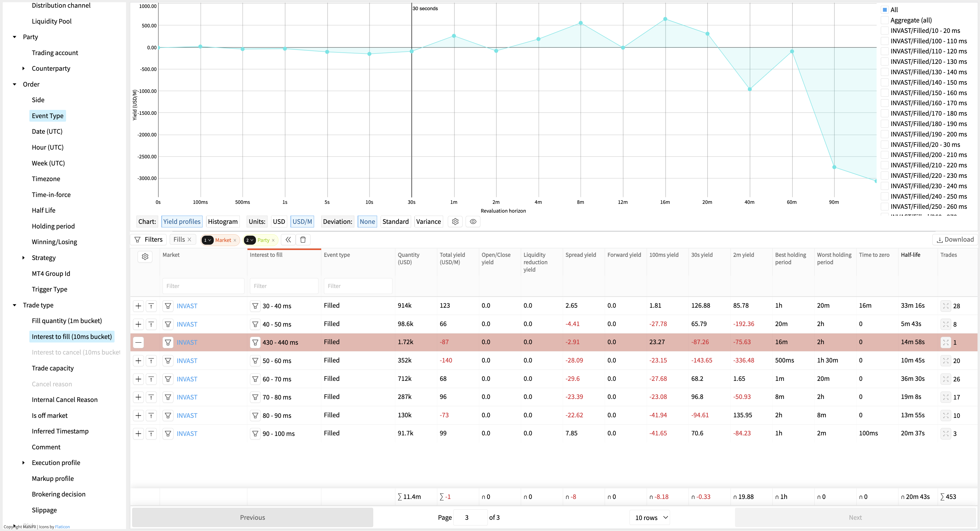The image size is (980, 531).
Task: Enable INVAST/Filled/20 - 30 ms series
Action: click(x=885, y=145)
